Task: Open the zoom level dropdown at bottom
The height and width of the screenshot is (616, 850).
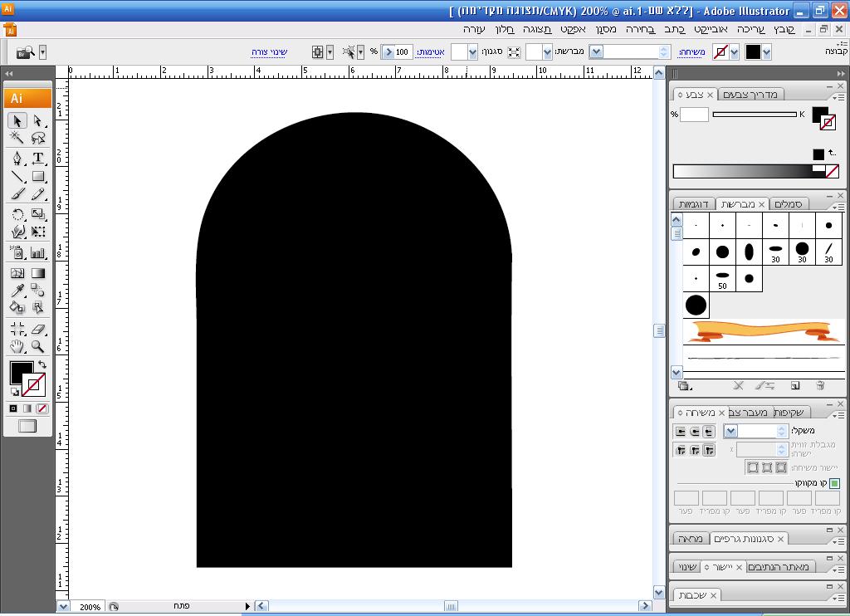Action: click(64, 607)
